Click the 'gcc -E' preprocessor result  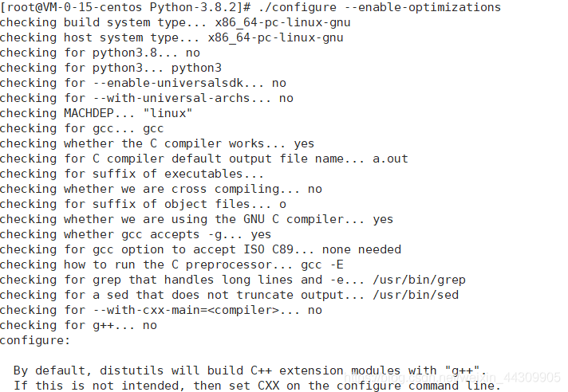[x=322, y=265]
